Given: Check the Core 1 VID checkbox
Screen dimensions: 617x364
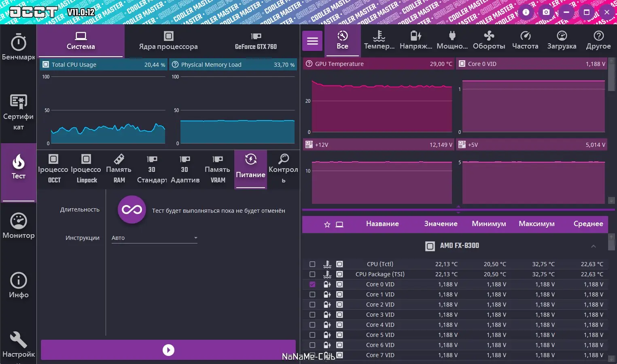Looking at the screenshot, I should click(x=312, y=294).
